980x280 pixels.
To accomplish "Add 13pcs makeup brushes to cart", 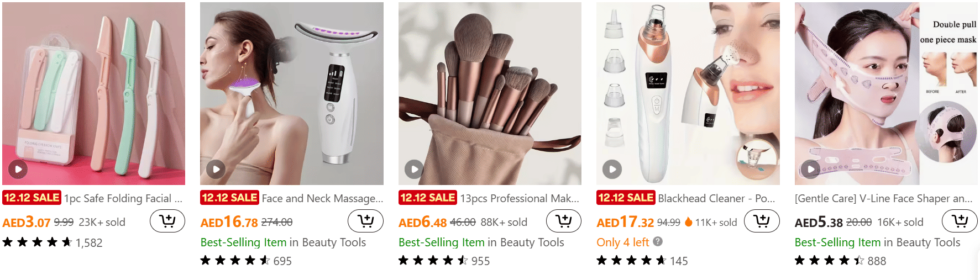I will [564, 221].
